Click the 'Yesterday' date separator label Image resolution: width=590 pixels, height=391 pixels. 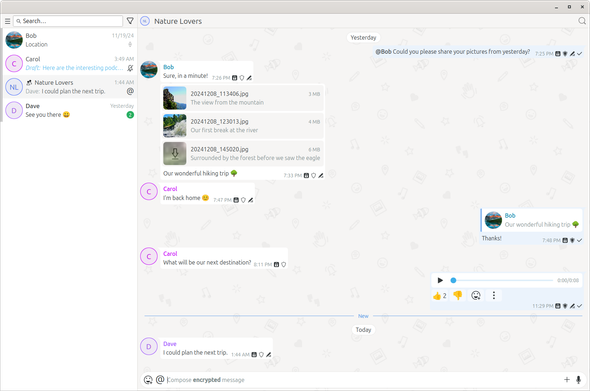(363, 38)
